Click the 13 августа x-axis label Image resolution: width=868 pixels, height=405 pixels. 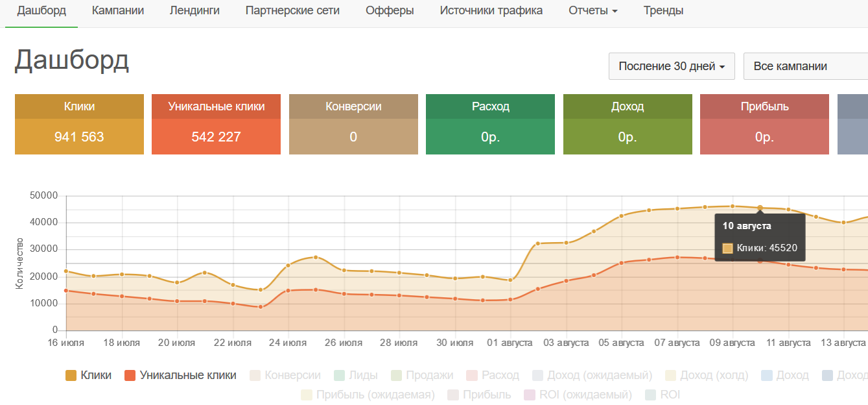click(843, 343)
